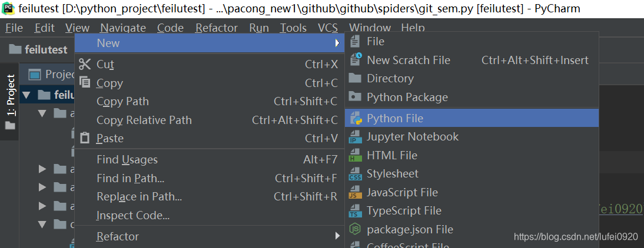Open the Navigate menu

pos(123,28)
